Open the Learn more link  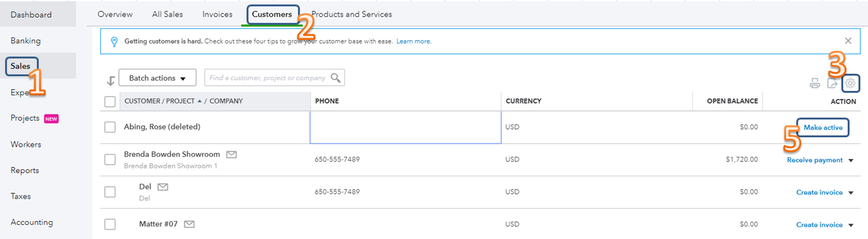414,41
